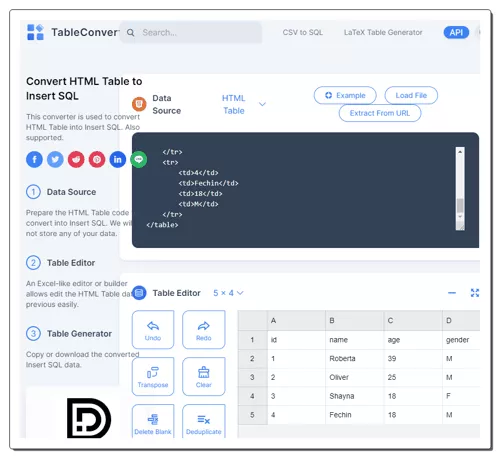The image size is (500, 458).
Task: Click the blue Table Editor icon
Action: (x=139, y=293)
